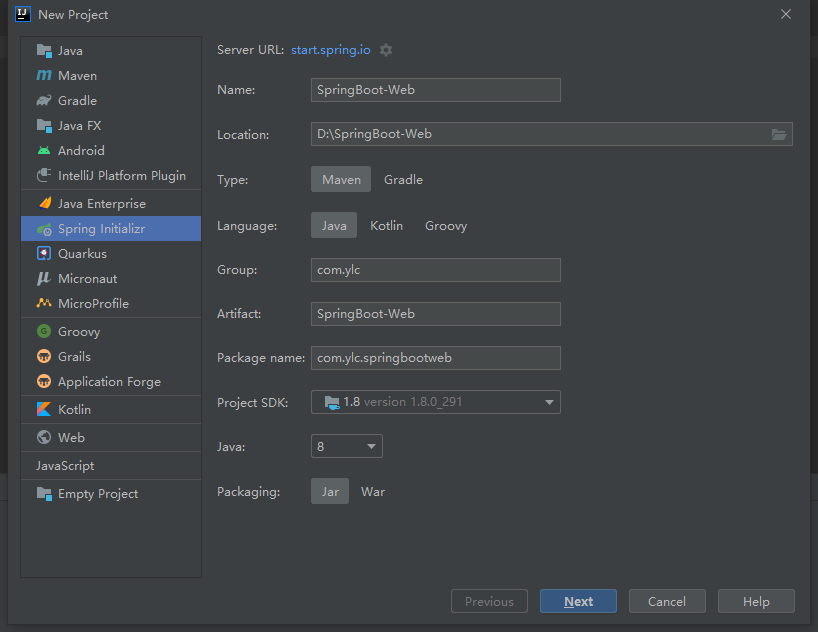818x632 pixels.
Task: Select Android in sidebar list
Action: click(111, 151)
